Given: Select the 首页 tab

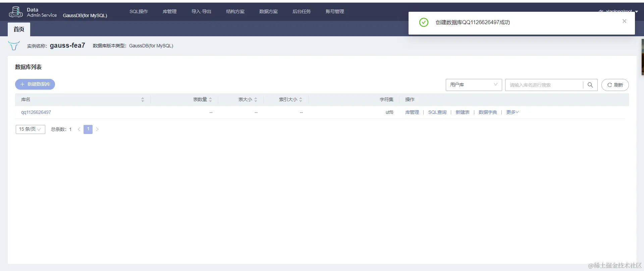Looking at the screenshot, I should 19,30.
